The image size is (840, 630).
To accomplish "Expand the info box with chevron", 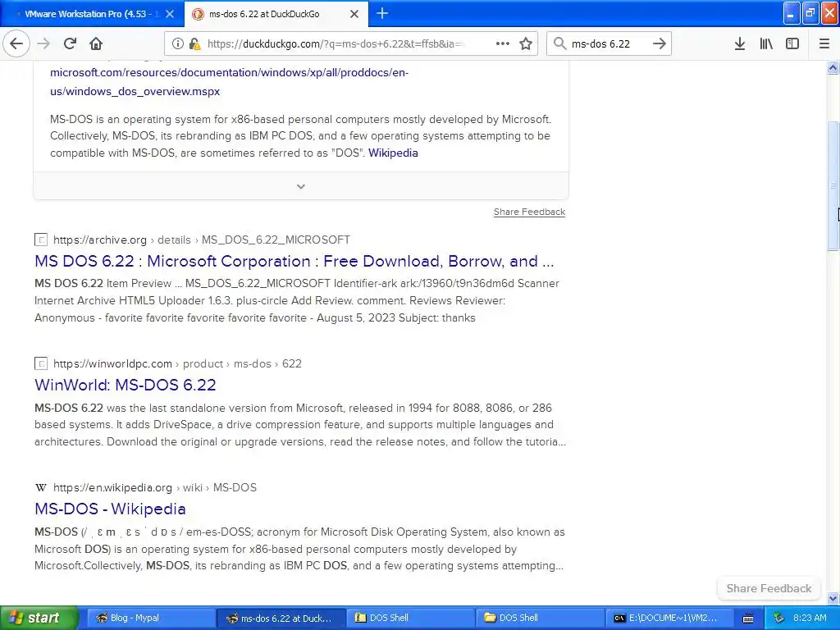I will (x=301, y=186).
